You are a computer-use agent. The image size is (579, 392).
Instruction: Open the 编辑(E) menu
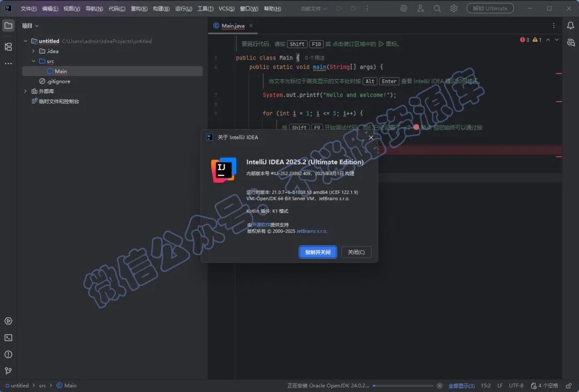coord(50,8)
